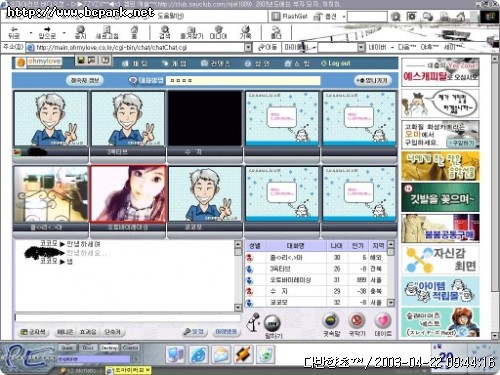Image resolution: width=500 pixels, height=375 pixels.
Task: Click the FlashGet toolbar button
Action: point(289,16)
